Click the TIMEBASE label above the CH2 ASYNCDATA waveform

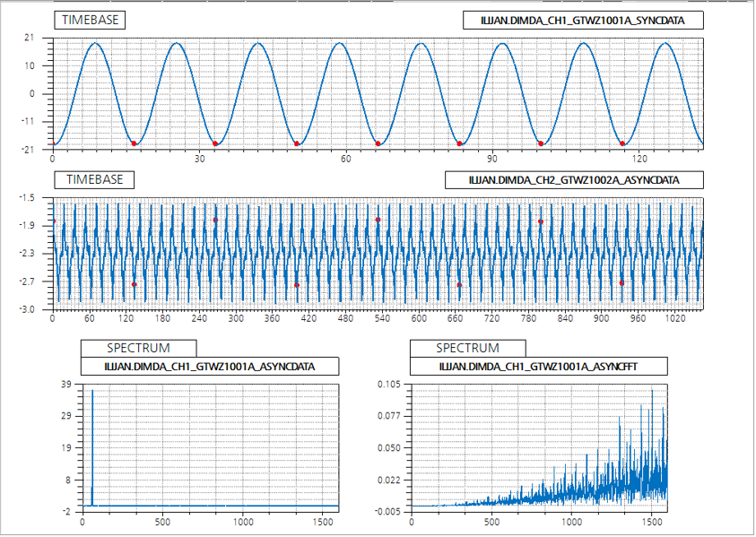tap(94, 180)
